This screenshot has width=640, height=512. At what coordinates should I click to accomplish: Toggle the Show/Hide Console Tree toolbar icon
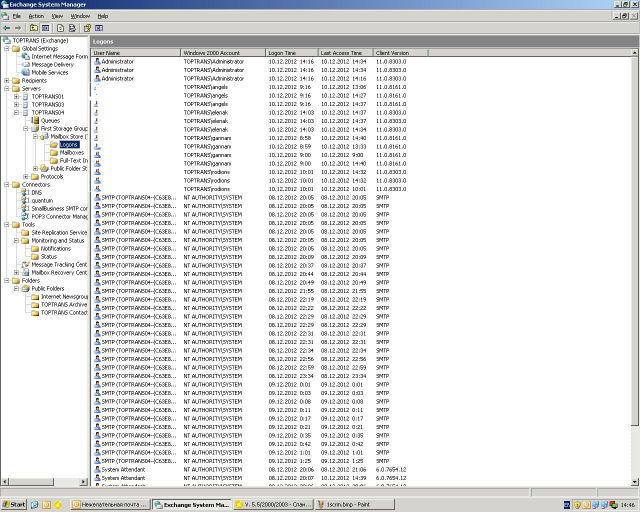click(45, 28)
